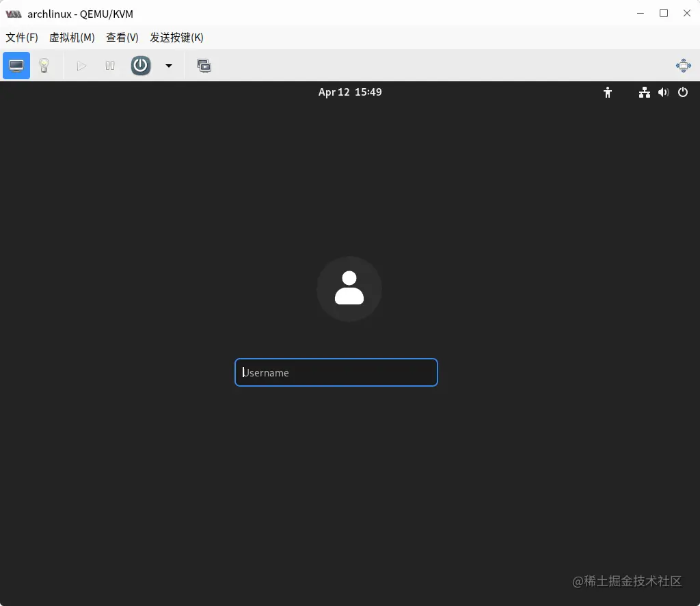Click the guest power options icon

[x=682, y=92]
